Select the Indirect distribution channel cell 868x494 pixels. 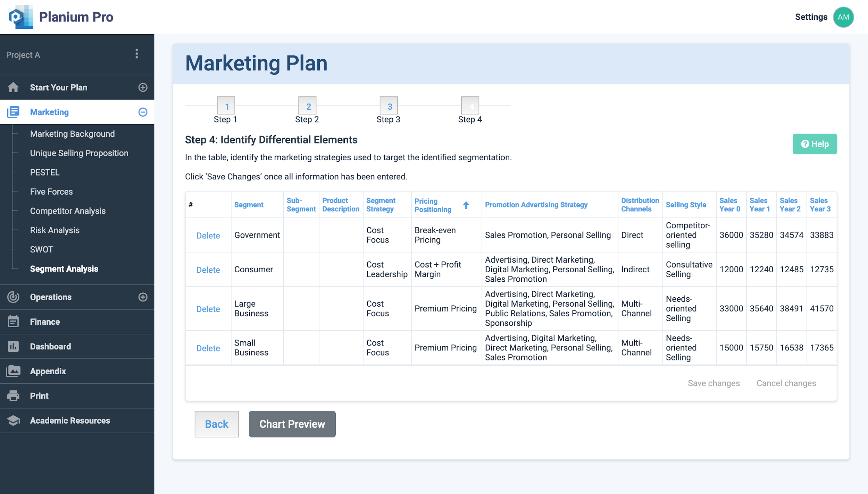pos(640,270)
